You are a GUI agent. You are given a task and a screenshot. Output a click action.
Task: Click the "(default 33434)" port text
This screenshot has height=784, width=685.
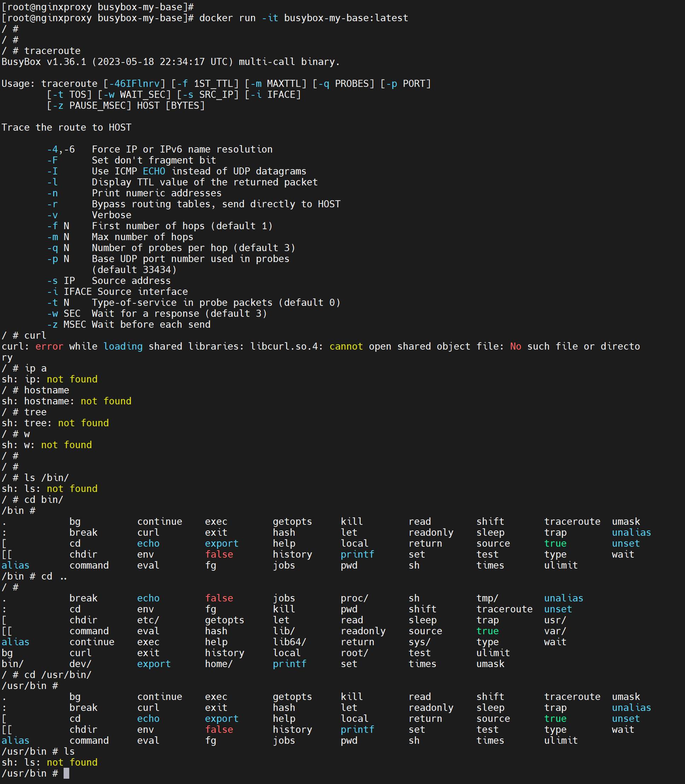pos(134,270)
